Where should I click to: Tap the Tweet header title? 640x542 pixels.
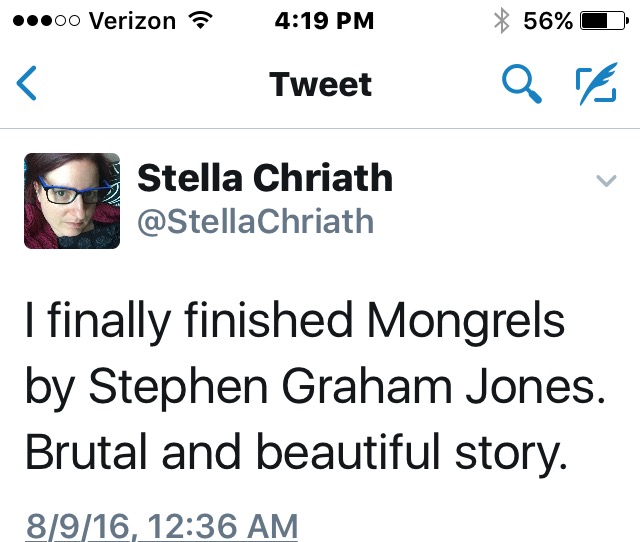coord(320,85)
